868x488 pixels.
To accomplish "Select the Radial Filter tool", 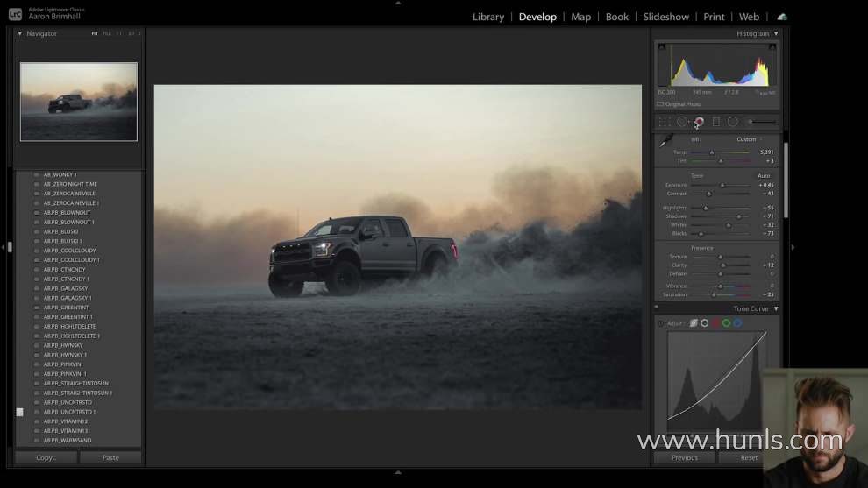I will 733,122.
